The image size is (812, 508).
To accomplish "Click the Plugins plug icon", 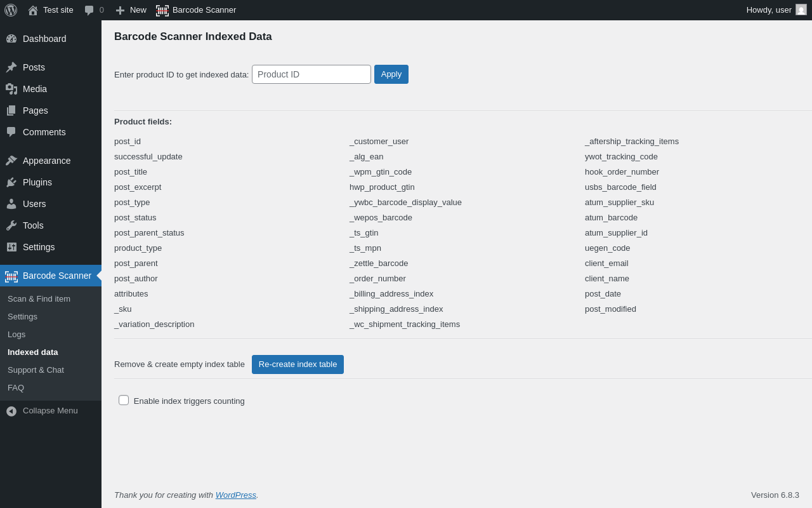I will pyautogui.click(x=11, y=182).
